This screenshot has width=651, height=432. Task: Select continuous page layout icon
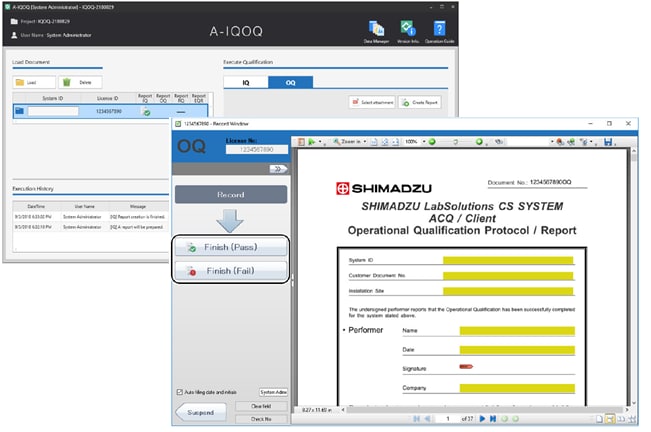tap(609, 419)
